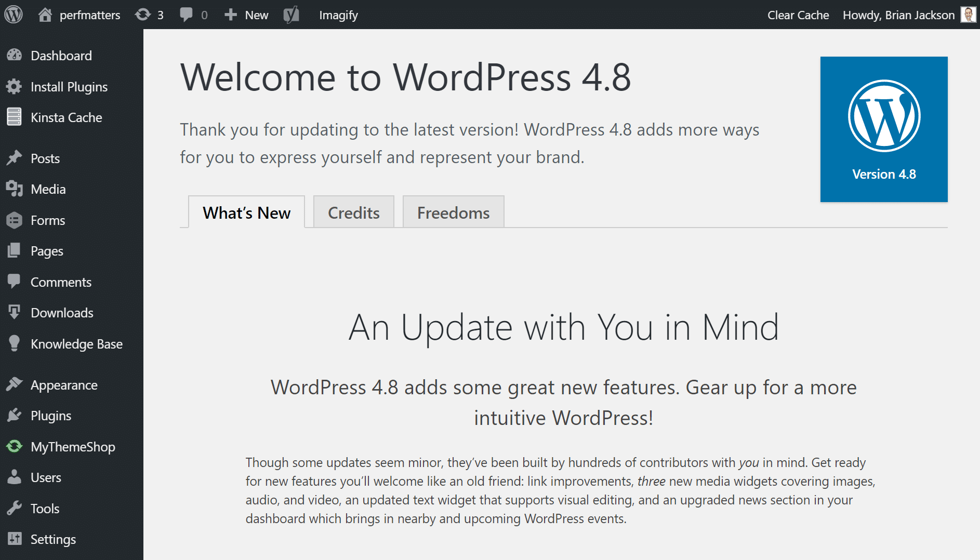Open the Yoast SEO toolbar icon
The image size is (980, 560).
pyautogui.click(x=291, y=15)
